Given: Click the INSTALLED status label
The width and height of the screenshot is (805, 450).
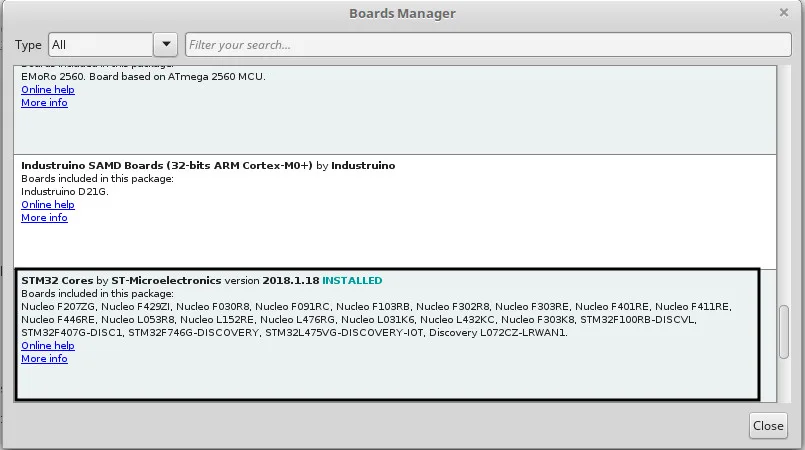Looking at the screenshot, I should click(352, 281).
